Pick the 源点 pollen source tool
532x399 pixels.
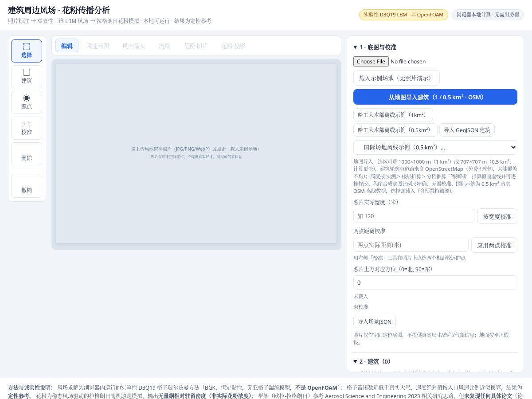point(27,102)
